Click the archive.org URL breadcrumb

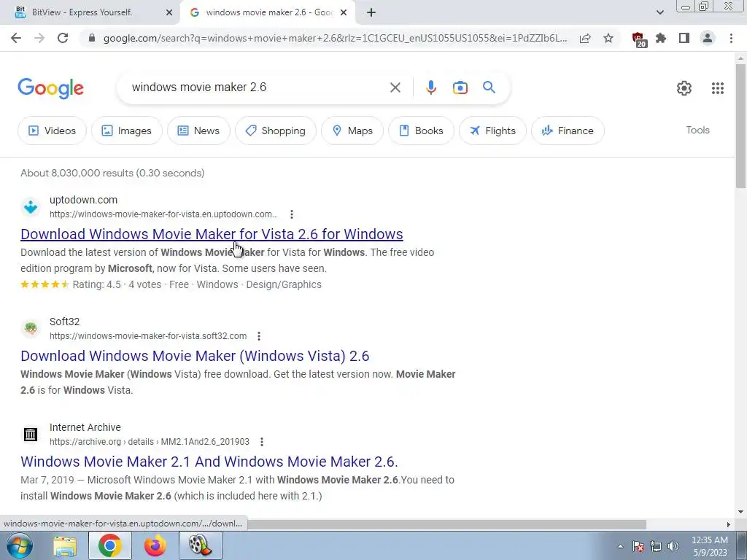coord(150,442)
